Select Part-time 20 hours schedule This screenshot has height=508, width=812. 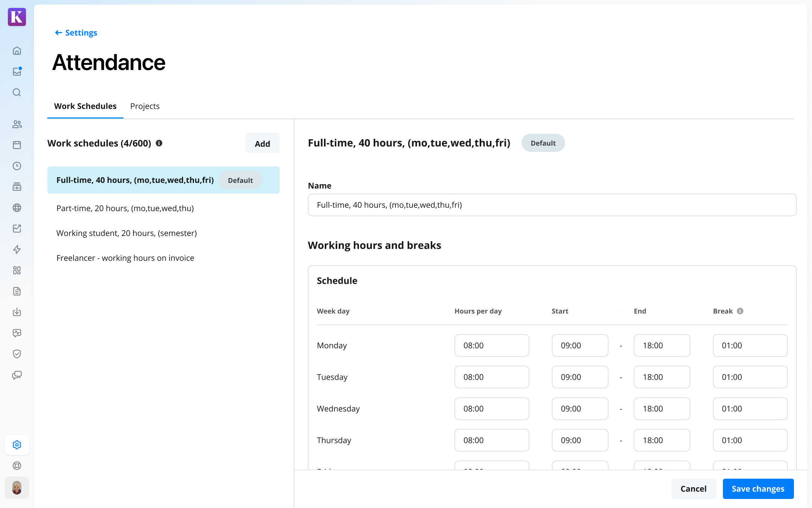click(x=125, y=208)
